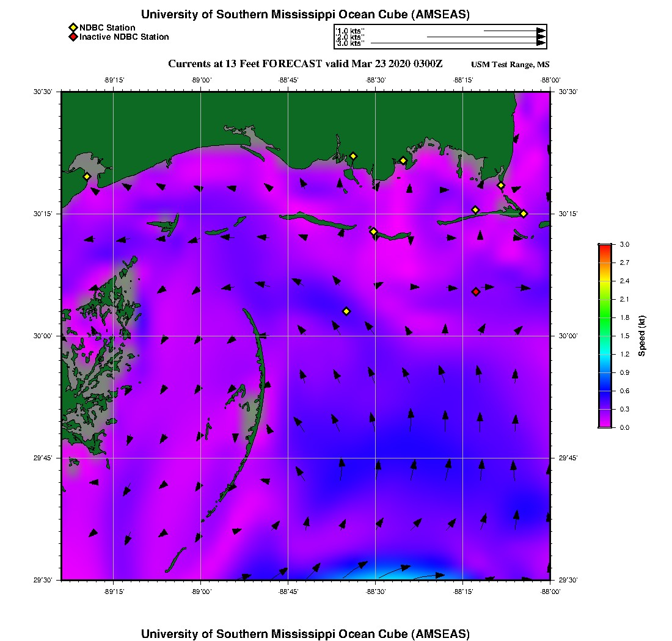Click the 1.0 kts scale label
The width and height of the screenshot is (672, 641).
[x=350, y=30]
